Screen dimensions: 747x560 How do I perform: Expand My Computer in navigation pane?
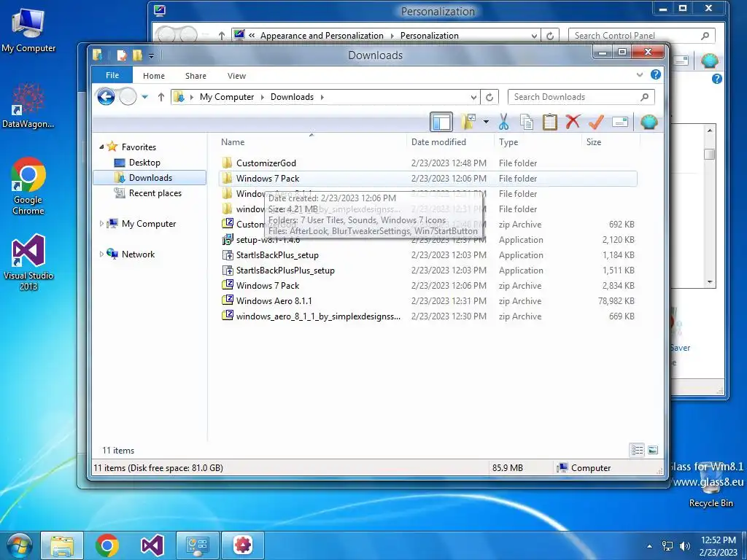coord(101,223)
